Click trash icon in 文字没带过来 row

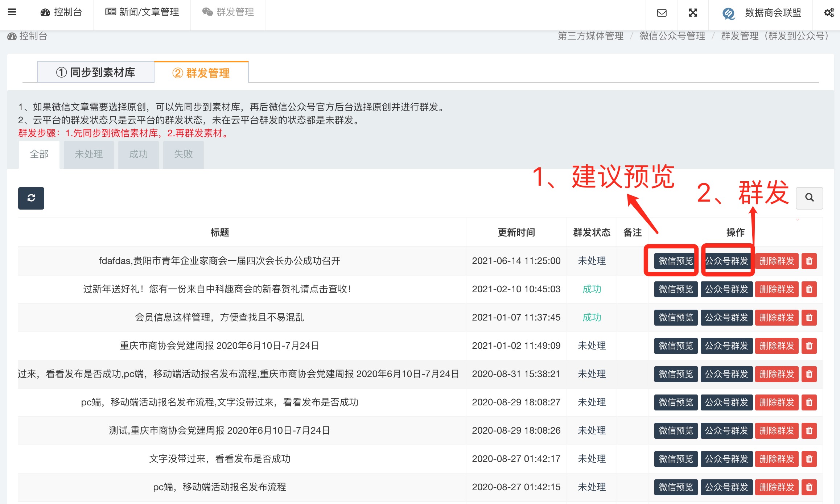(x=809, y=459)
